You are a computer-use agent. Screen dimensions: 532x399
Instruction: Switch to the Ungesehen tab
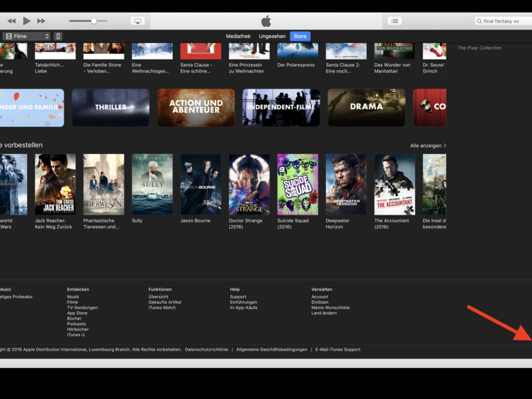coord(272,37)
